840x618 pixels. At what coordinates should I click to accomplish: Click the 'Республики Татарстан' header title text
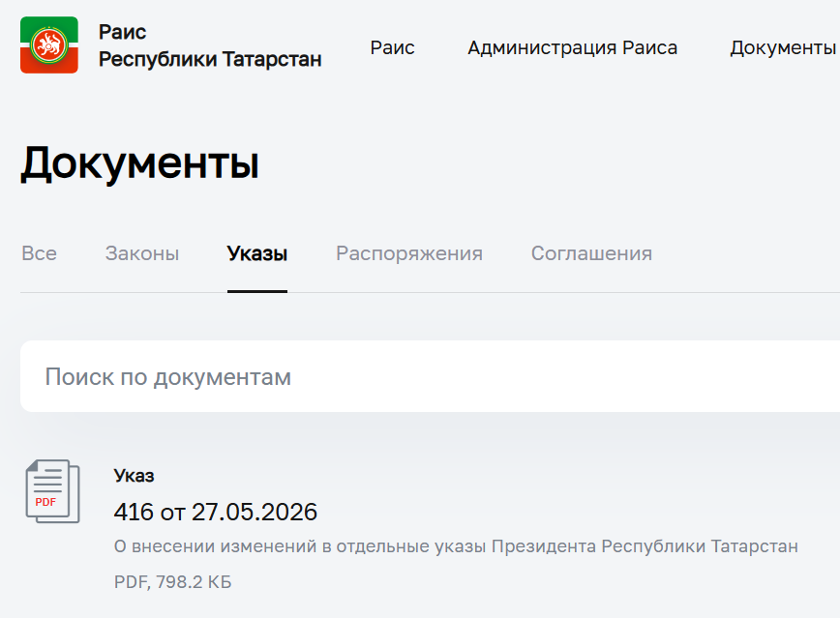click(210, 59)
